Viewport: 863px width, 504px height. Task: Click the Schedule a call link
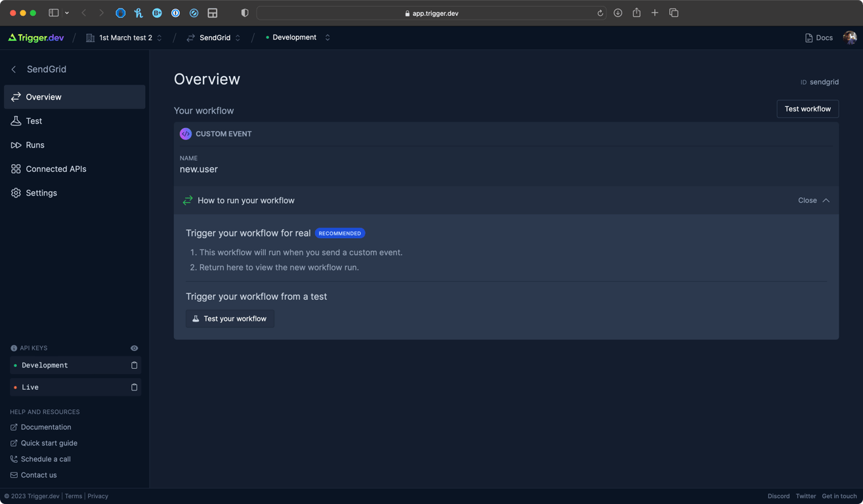[x=40, y=459]
